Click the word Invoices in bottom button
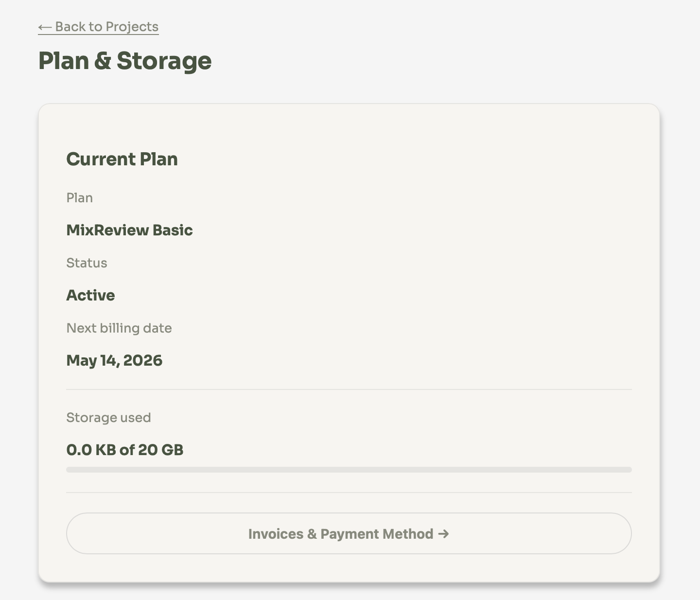The image size is (700, 600). (276, 534)
